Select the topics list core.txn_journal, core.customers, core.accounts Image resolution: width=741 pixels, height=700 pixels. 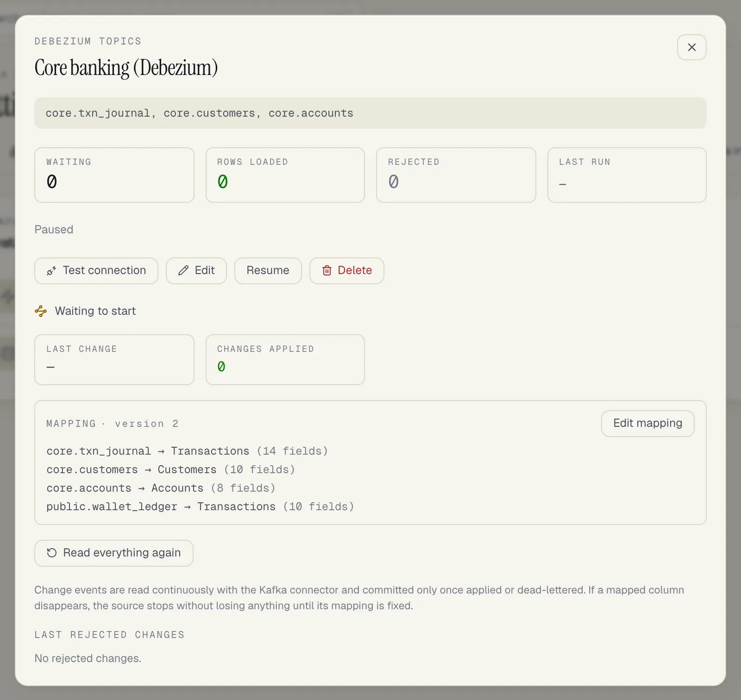coord(370,113)
